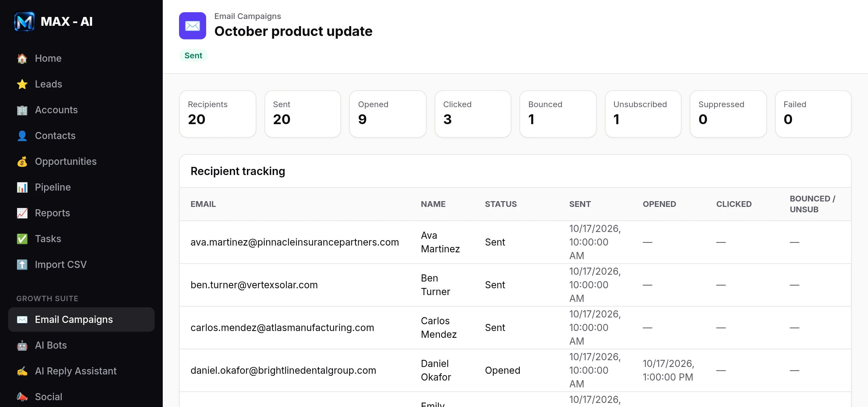Viewport: 868px width, 407px height.
Task: Click the Social megaphone icon
Action: 22,397
